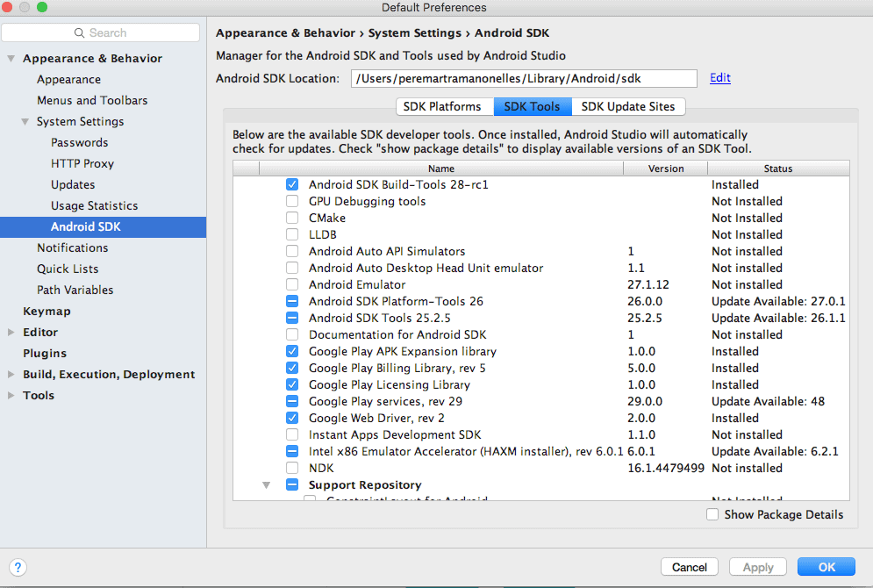Select the Android Emulator checkbox
Viewport: 873px width, 588px height.
(x=292, y=284)
